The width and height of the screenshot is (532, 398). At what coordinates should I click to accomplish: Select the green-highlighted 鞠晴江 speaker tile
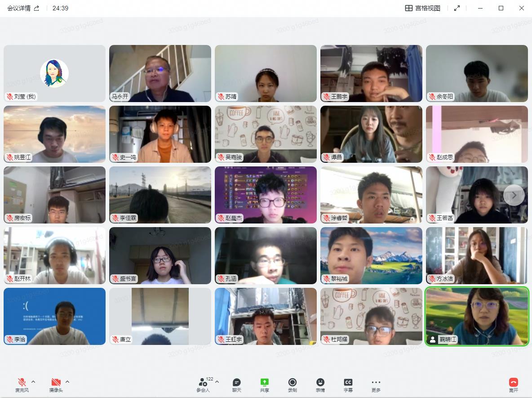[477, 316]
